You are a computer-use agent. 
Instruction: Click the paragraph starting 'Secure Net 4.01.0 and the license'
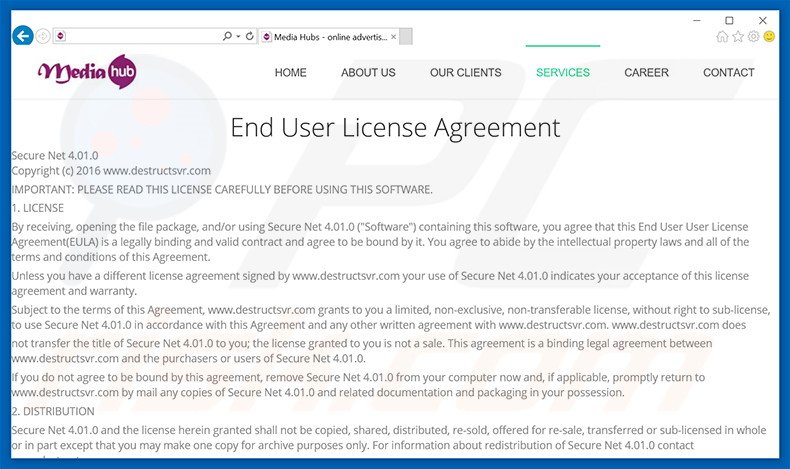(389, 437)
